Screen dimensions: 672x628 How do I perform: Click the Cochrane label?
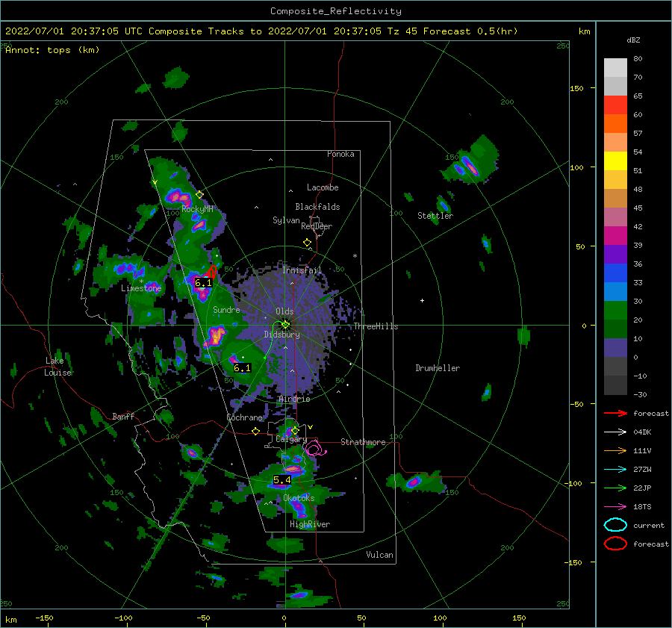[x=244, y=417]
